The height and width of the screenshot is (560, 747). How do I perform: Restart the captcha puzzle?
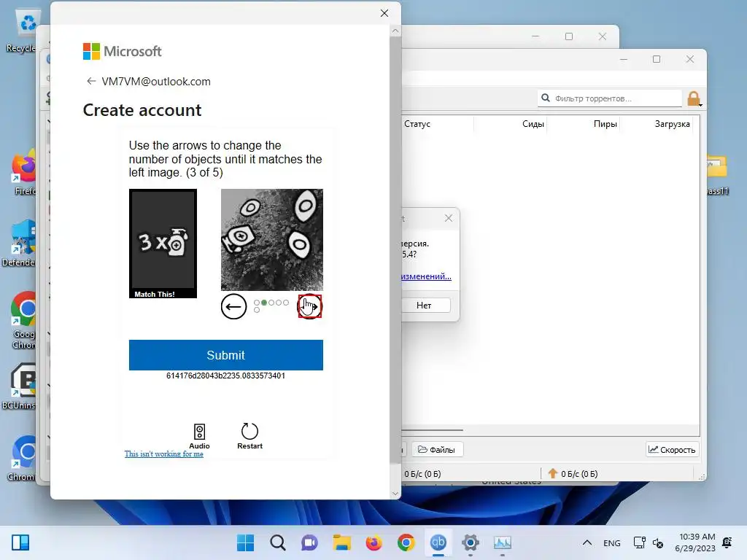pyautogui.click(x=249, y=436)
